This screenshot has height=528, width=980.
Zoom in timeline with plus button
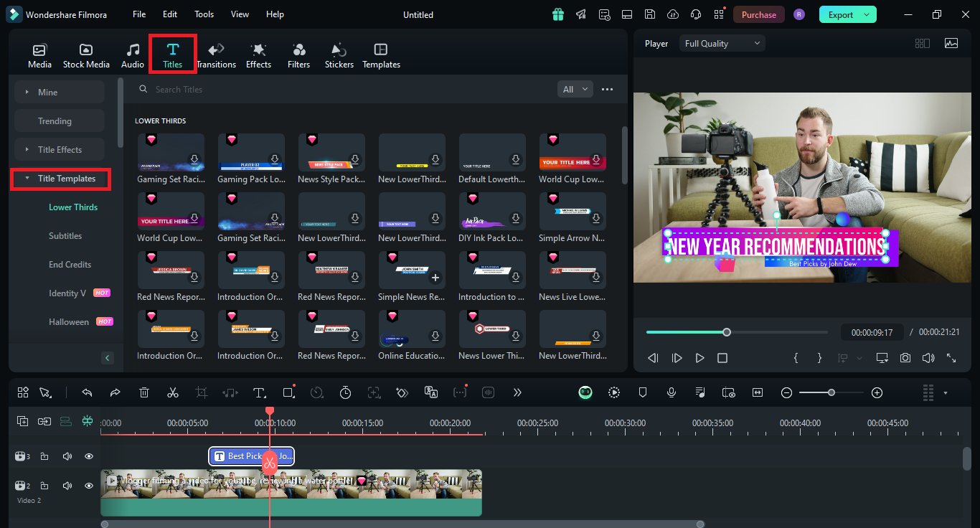tap(877, 392)
